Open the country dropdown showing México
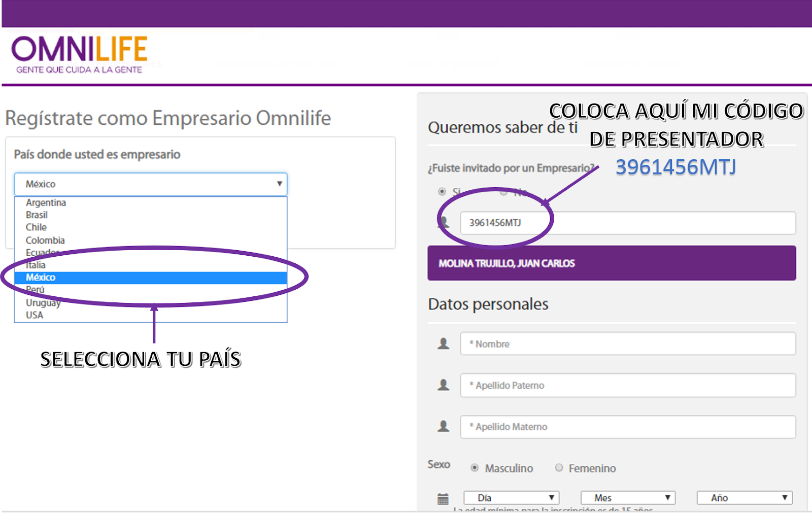 tap(151, 184)
